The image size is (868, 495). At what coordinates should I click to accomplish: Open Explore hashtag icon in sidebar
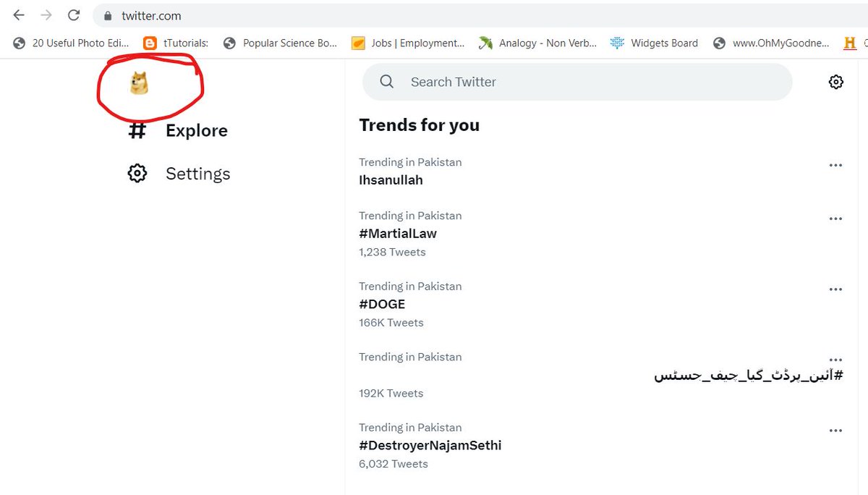click(x=137, y=130)
